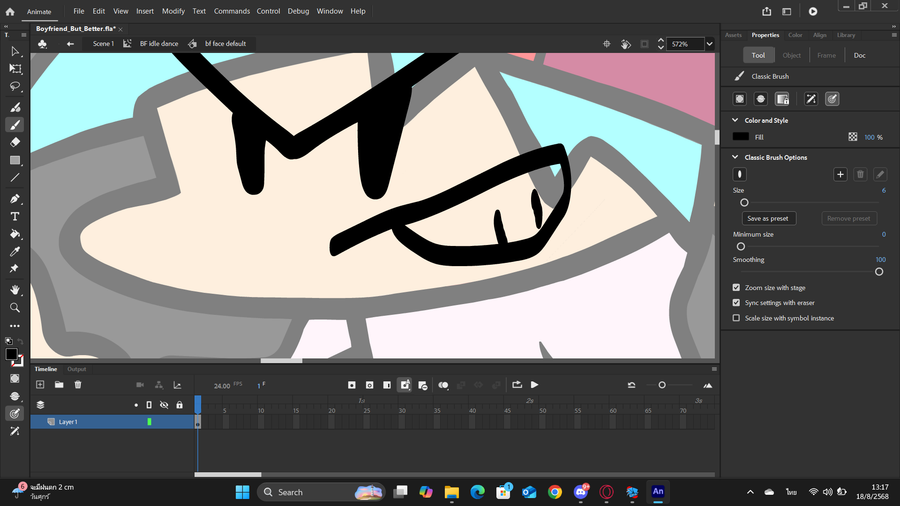Click the Tool properties button
Image resolution: width=900 pixels, height=506 pixels.
758,55
